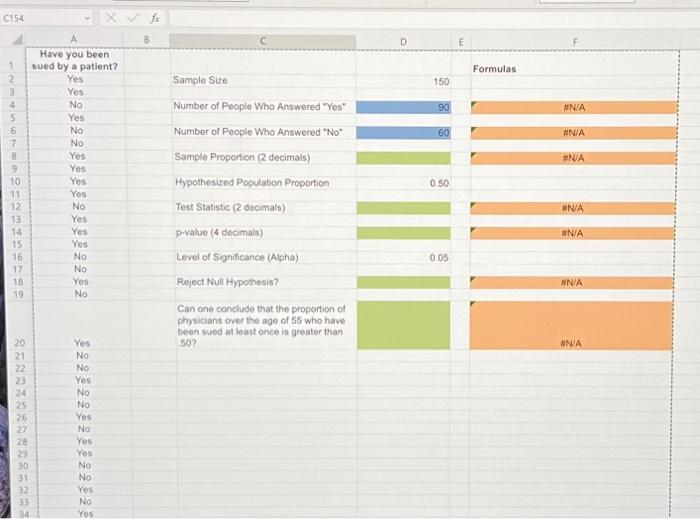The image size is (700, 519).
Task: Click green p-value answer cell
Action: (404, 233)
